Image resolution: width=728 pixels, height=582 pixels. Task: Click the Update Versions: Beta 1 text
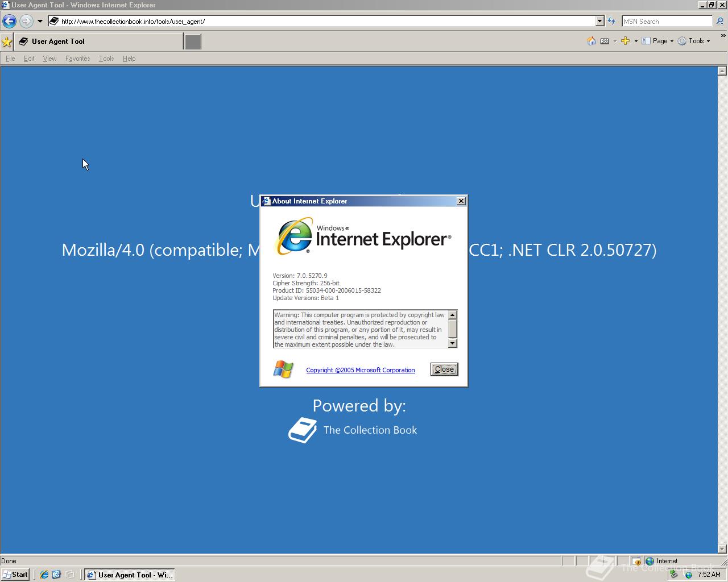(x=305, y=298)
